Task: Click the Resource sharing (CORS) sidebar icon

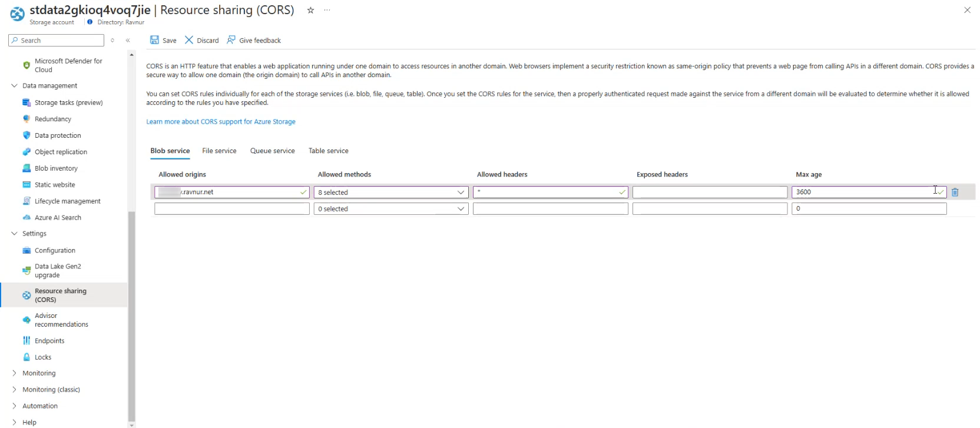Action: tap(27, 296)
